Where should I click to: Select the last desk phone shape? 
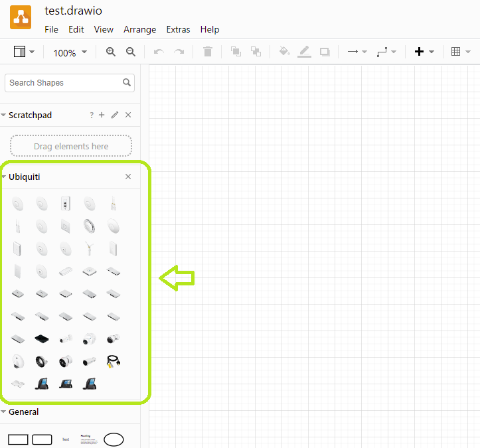point(90,384)
